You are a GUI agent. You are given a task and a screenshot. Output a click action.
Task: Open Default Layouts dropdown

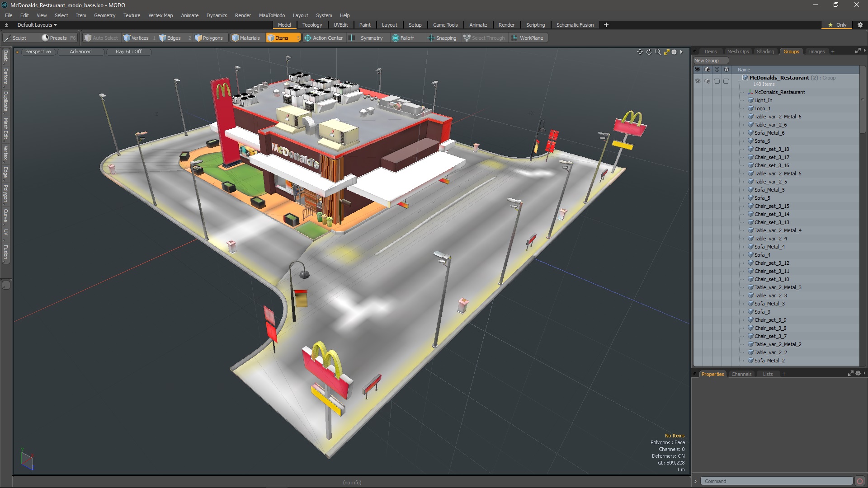(37, 25)
